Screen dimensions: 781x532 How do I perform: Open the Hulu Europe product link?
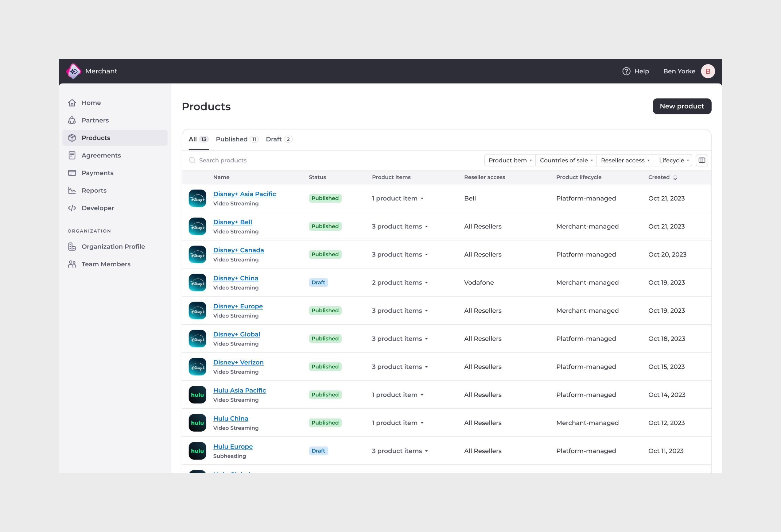pos(233,447)
